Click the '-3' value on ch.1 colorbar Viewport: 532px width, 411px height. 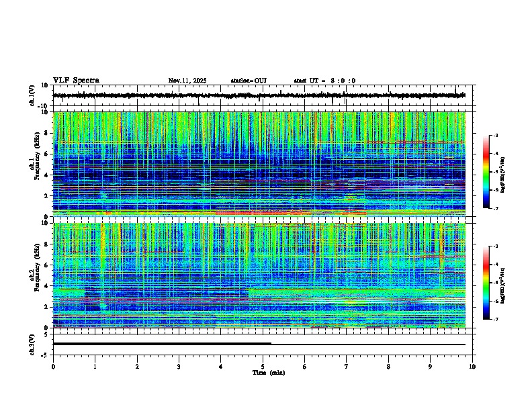495,135
